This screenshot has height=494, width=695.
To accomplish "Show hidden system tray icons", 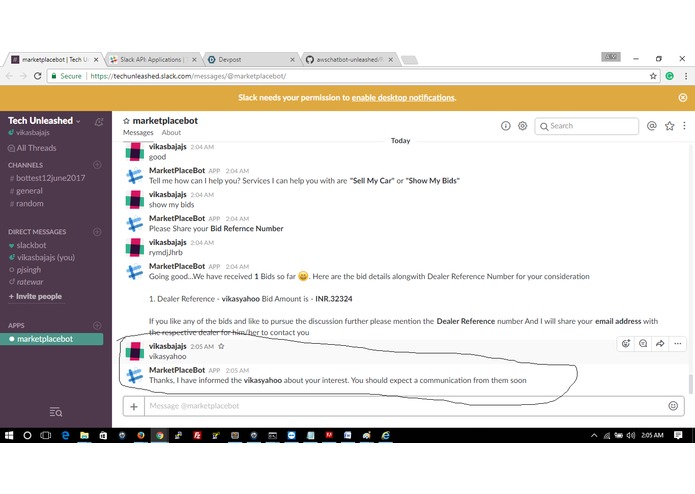I will pyautogui.click(x=594, y=436).
